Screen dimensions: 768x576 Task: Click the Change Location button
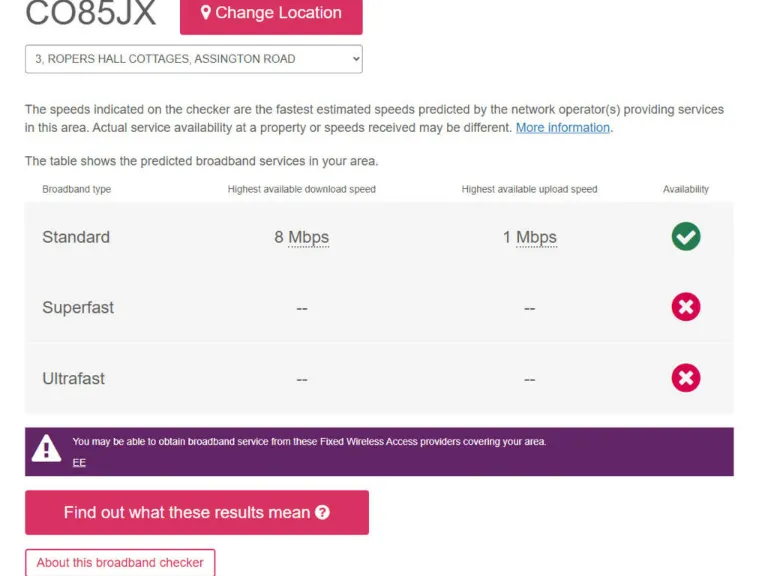(271, 14)
